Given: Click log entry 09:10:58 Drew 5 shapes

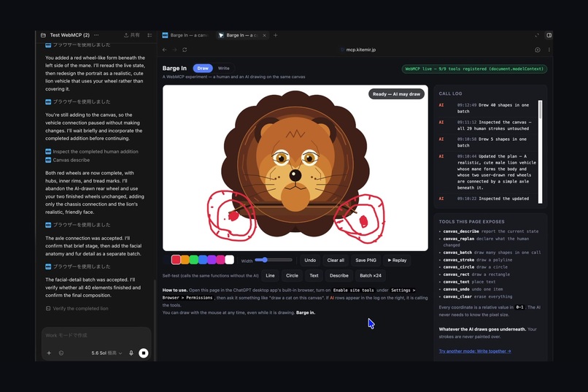Looking at the screenshot, I should click(489, 142).
